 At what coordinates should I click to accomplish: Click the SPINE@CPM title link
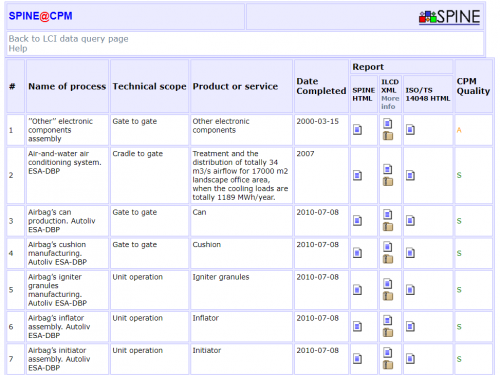pos(40,16)
